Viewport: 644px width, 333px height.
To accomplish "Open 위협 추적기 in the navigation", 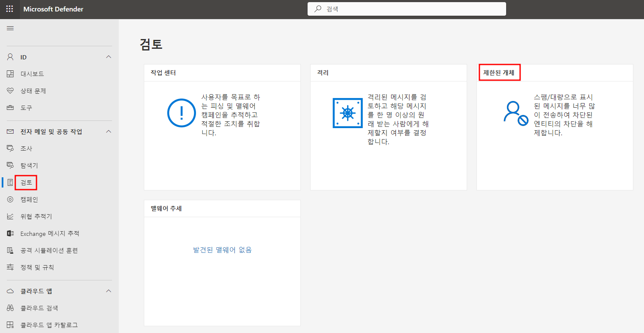I will (x=36, y=216).
